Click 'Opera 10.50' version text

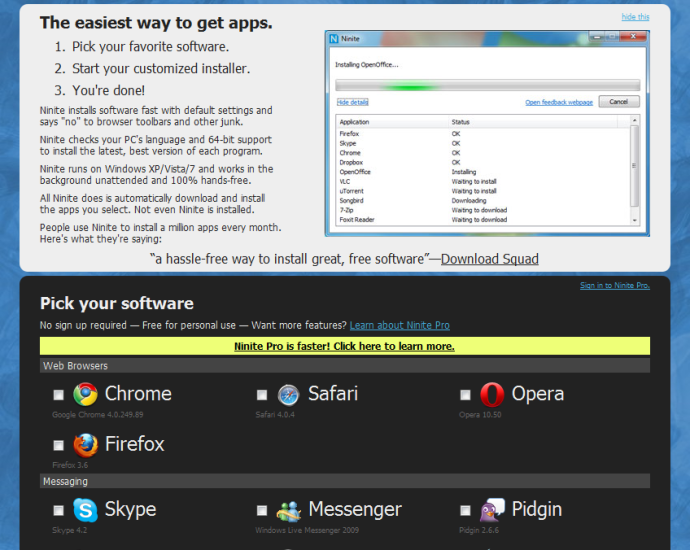pyautogui.click(x=480, y=414)
